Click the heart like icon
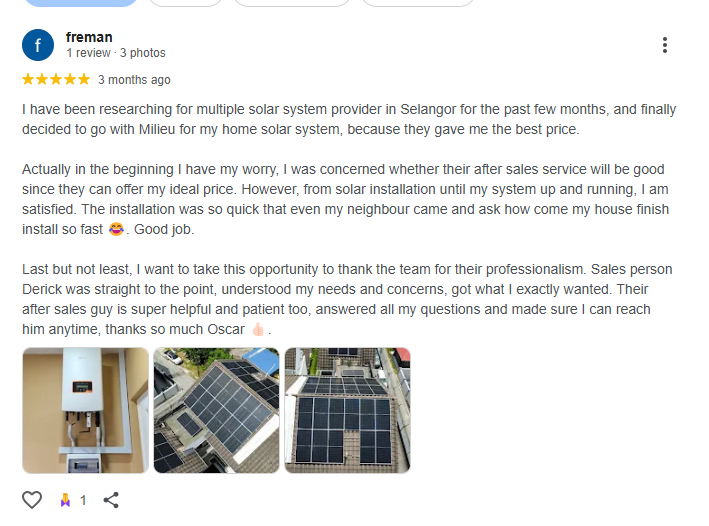The height and width of the screenshot is (526, 709). 32,499
